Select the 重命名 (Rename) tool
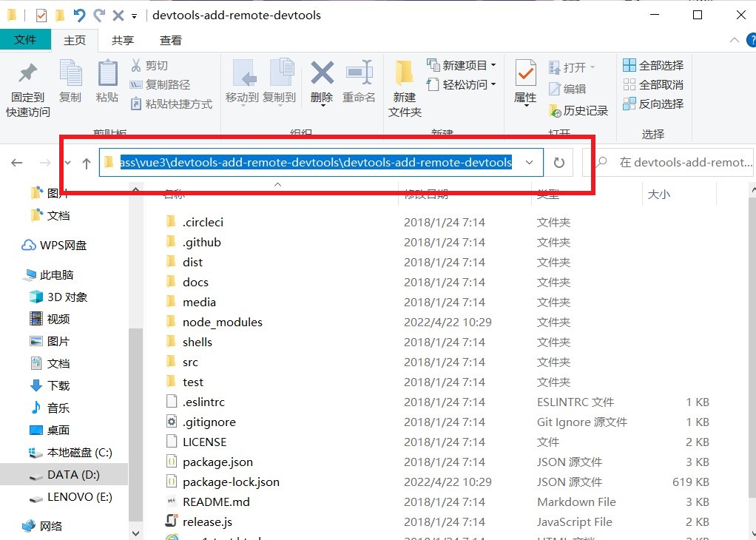The height and width of the screenshot is (540, 756). click(x=360, y=81)
